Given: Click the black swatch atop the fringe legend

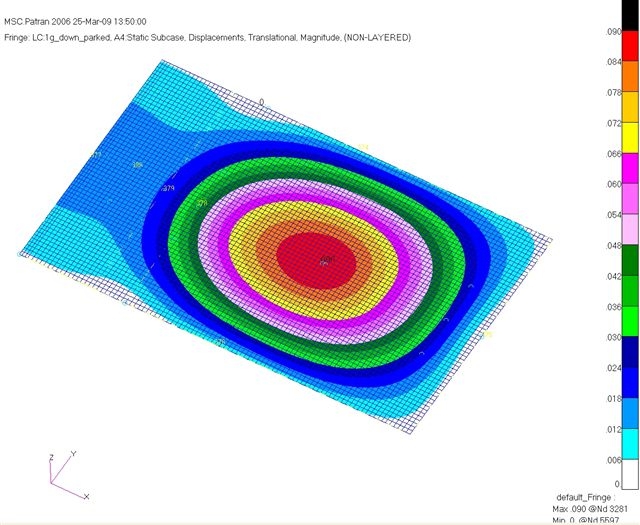Looking at the screenshot, I should click(630, 15).
